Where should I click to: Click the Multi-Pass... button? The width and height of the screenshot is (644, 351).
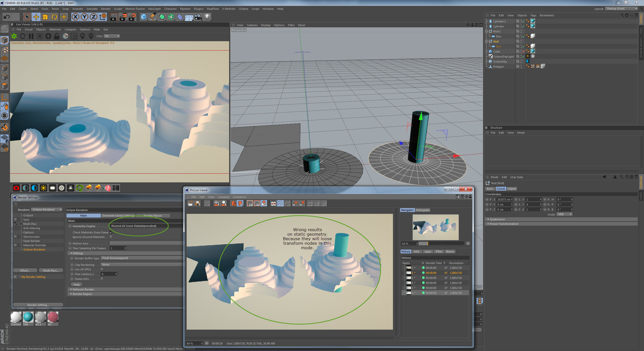tap(51, 271)
